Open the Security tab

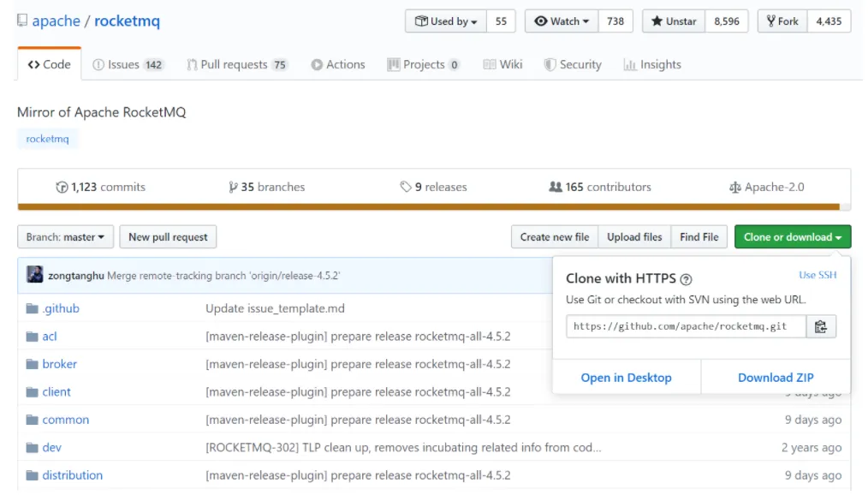point(573,64)
